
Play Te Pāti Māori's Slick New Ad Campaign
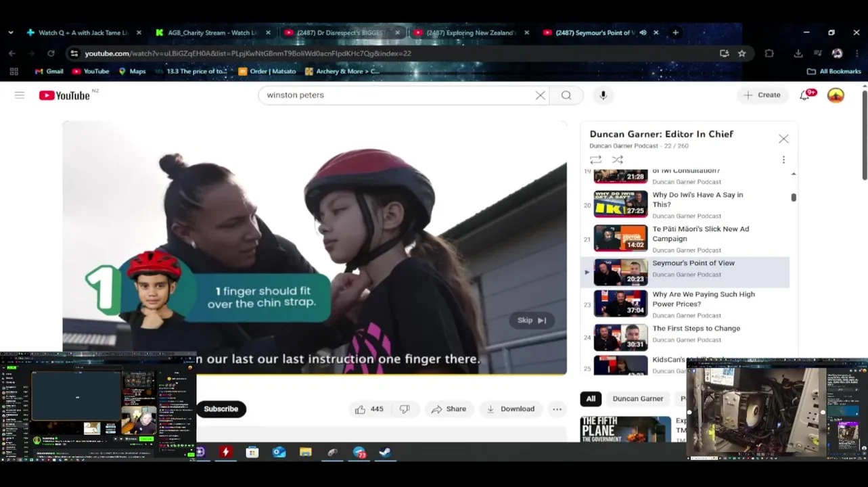point(685,239)
